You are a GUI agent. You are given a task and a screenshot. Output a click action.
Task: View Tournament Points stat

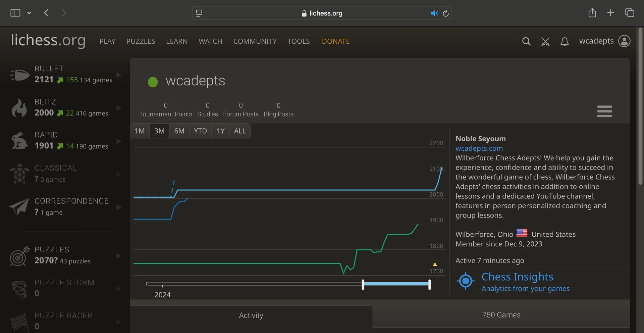(166, 110)
